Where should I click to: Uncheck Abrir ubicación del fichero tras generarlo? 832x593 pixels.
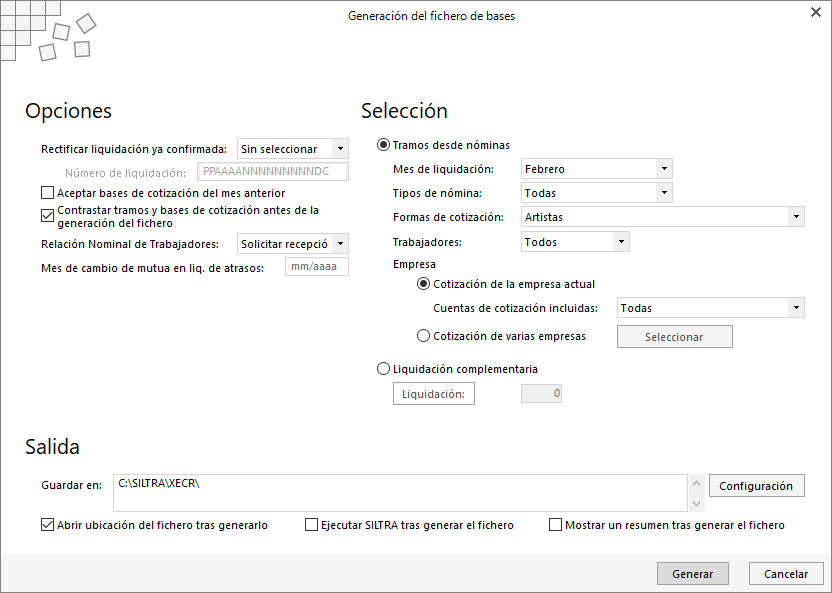47,525
